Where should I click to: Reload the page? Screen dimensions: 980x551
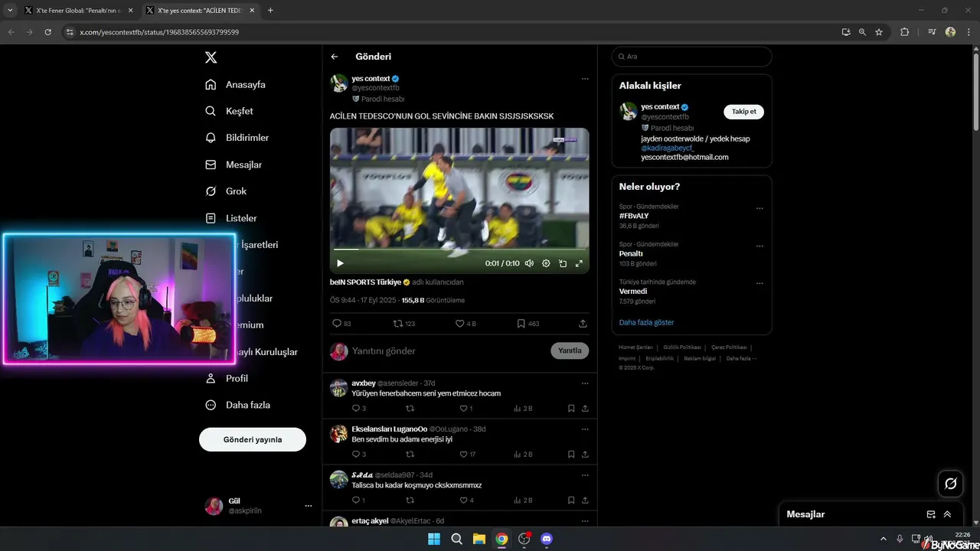point(47,32)
